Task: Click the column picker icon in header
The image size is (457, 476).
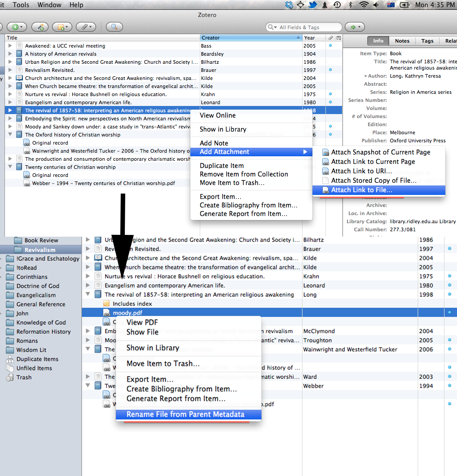Action: coord(339,38)
